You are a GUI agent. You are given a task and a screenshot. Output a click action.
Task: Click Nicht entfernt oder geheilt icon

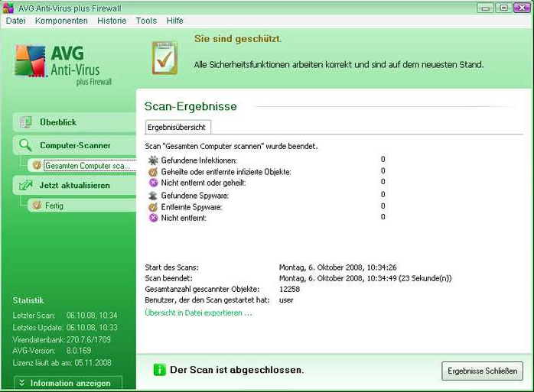coord(153,183)
